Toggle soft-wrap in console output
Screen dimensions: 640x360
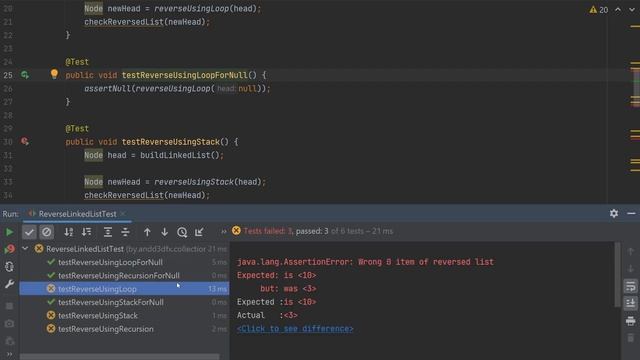pyautogui.click(x=631, y=286)
